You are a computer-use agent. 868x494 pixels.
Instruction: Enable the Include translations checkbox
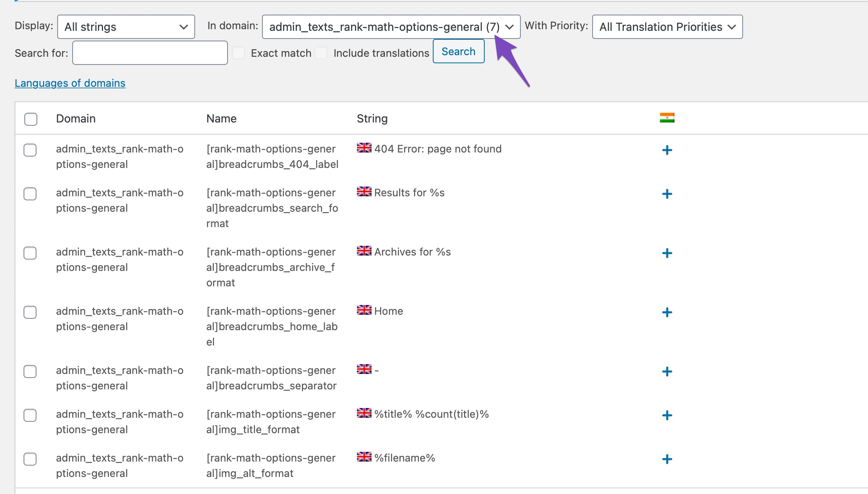[x=321, y=53]
